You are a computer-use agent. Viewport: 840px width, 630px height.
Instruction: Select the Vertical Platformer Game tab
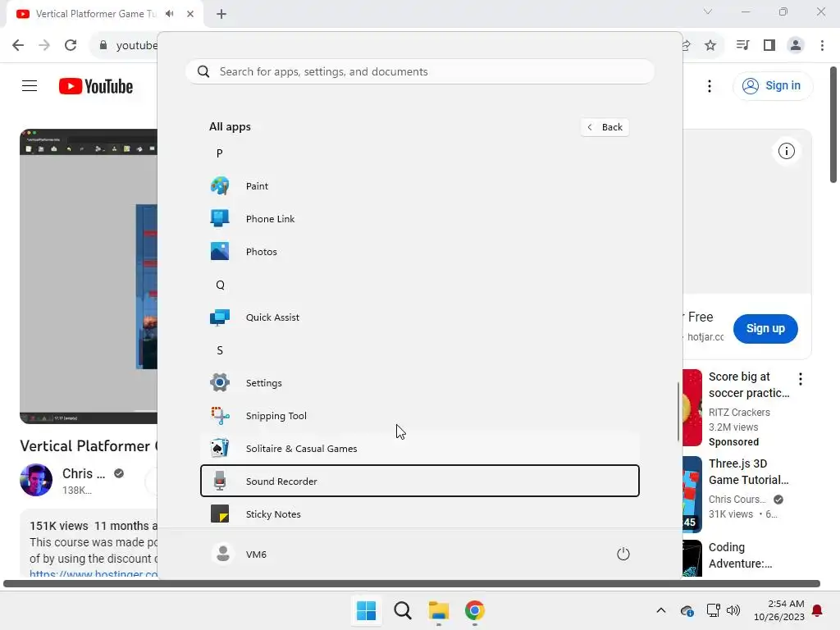(97, 14)
